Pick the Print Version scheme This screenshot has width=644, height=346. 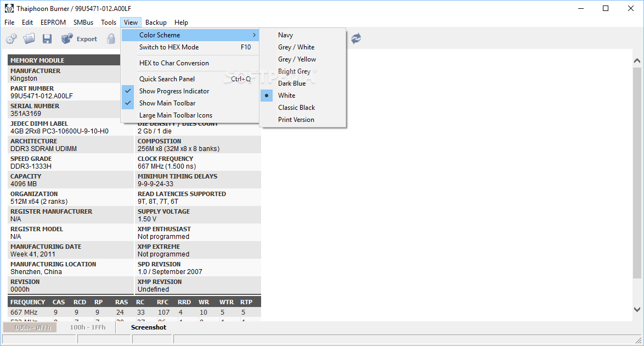click(x=303, y=119)
